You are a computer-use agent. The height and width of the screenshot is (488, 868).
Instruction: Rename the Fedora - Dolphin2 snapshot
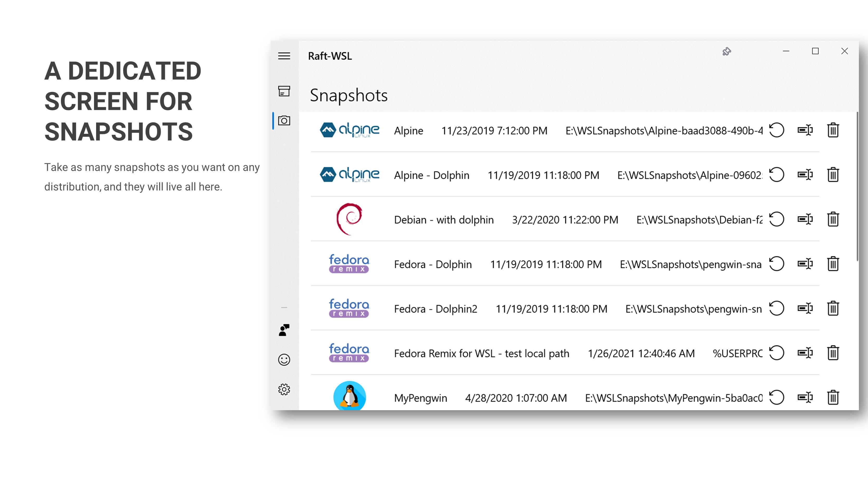(x=805, y=308)
